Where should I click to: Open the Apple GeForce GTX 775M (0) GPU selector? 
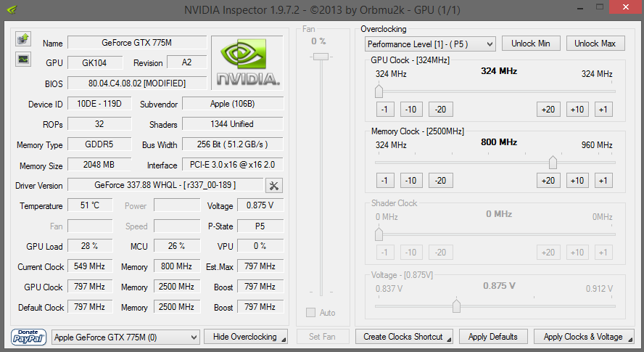[125, 337]
